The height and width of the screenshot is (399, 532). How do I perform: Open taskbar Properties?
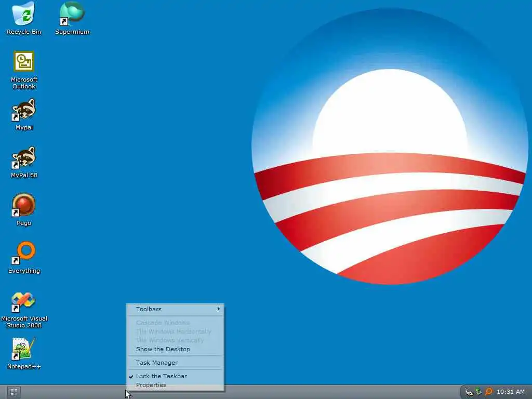(175, 385)
